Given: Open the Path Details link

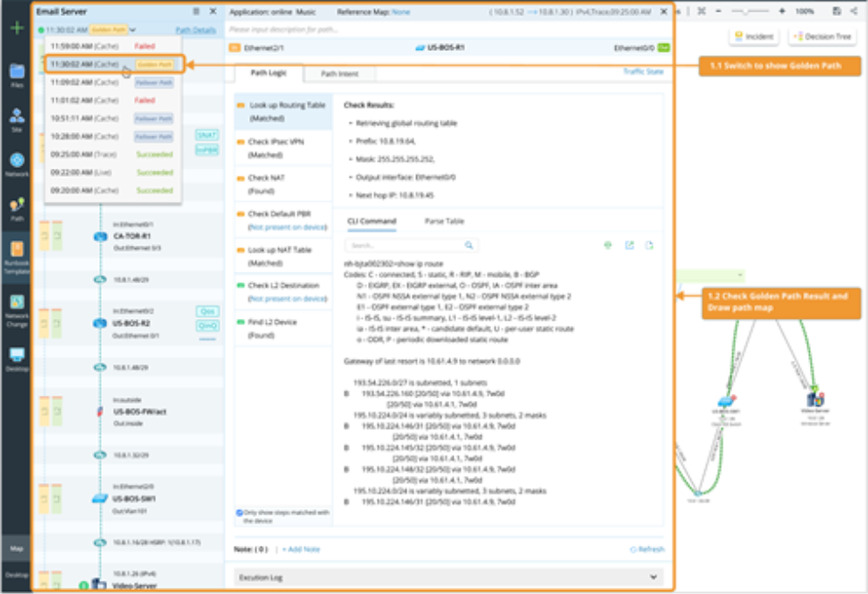Looking at the screenshot, I should 196,29.
